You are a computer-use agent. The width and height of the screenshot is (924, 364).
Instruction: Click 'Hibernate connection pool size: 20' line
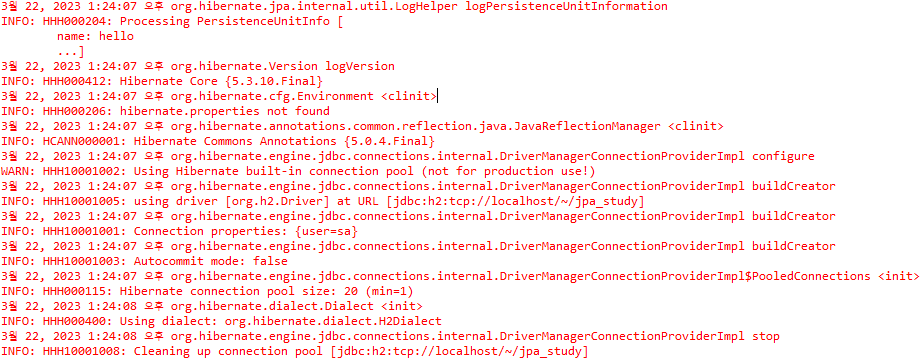207,292
